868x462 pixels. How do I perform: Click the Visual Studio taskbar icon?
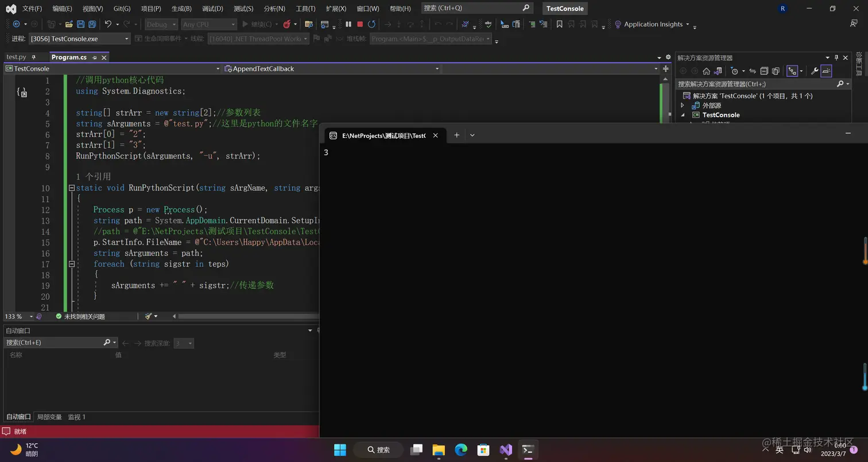pyautogui.click(x=506, y=449)
